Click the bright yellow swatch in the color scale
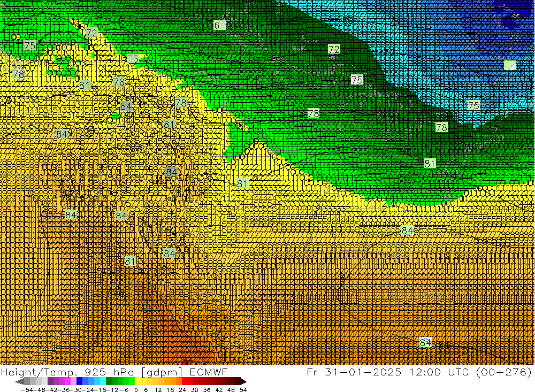Screen dimensions: 535x392 coord(137,381)
